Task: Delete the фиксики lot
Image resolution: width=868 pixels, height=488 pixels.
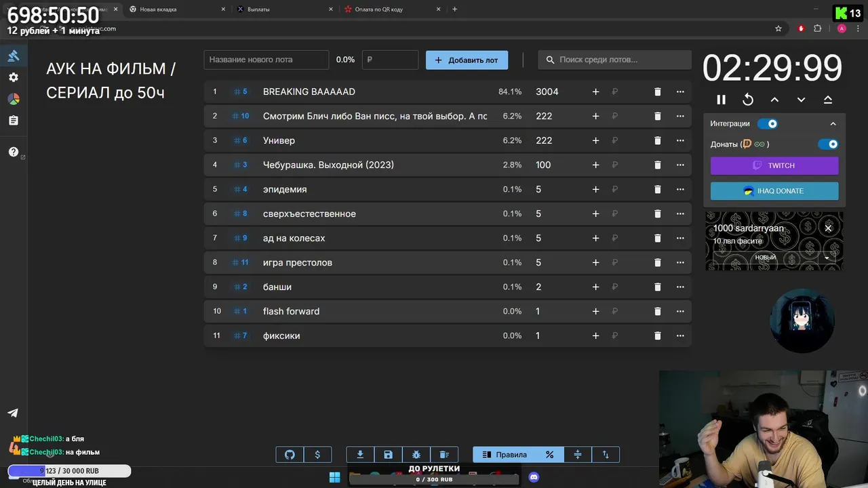Action: 657,335
